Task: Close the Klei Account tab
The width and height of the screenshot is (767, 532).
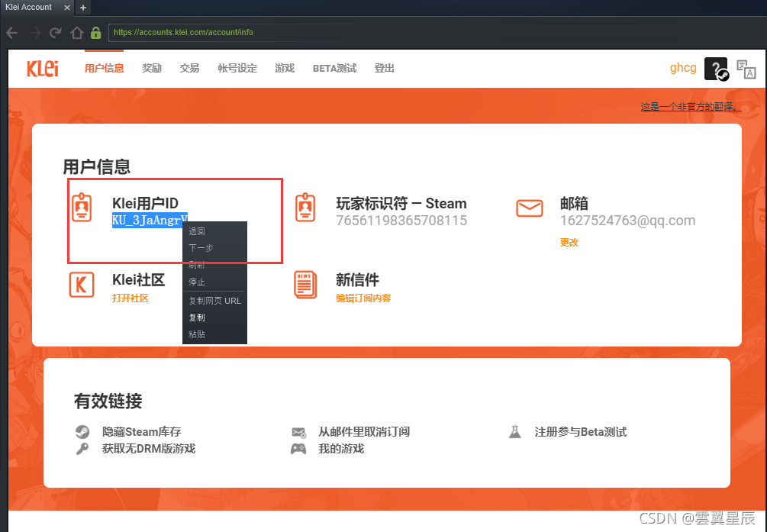Action: point(67,8)
